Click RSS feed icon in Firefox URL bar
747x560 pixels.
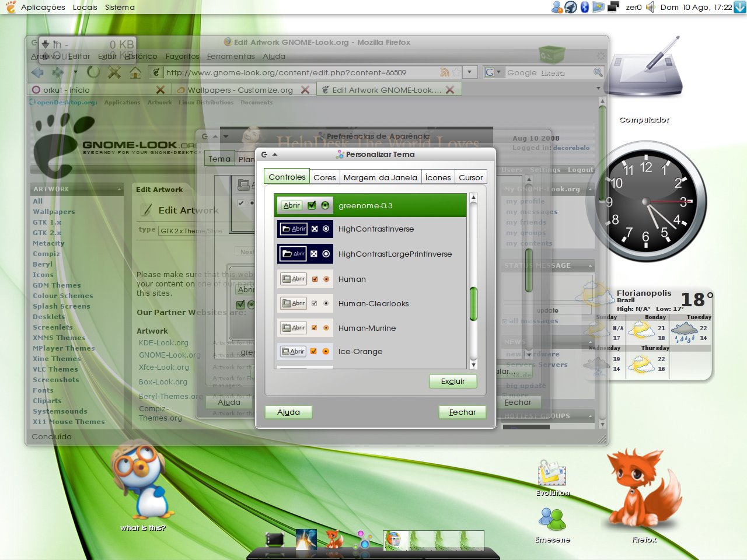445,72
